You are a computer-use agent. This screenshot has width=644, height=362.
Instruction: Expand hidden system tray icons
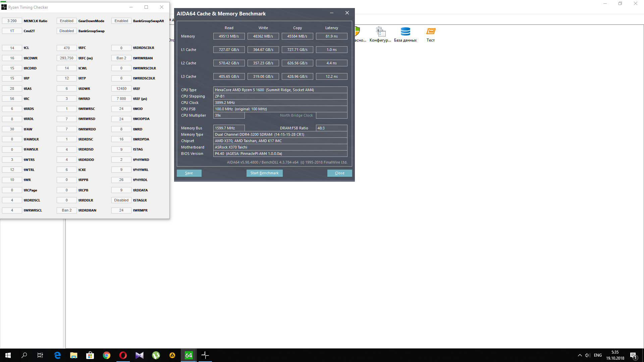(580, 355)
